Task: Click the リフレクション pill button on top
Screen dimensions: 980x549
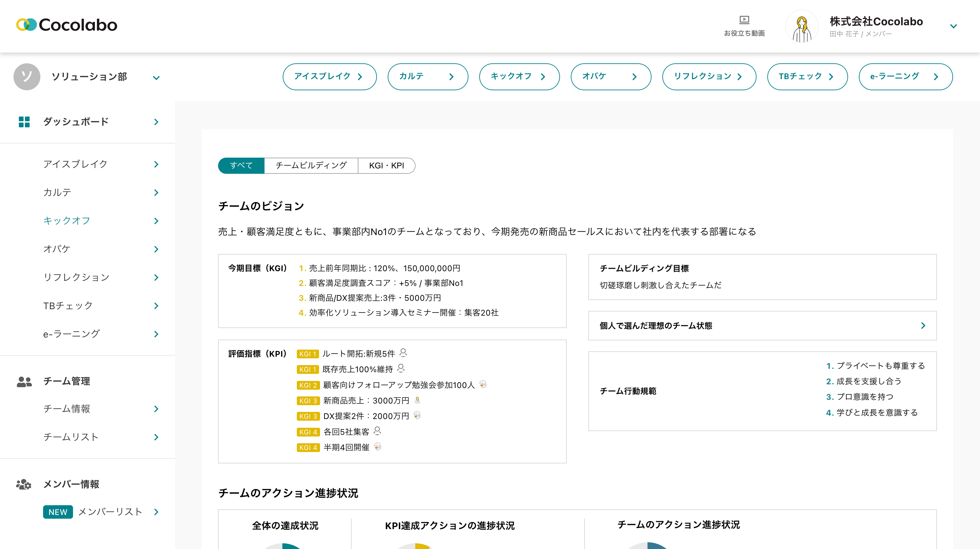Action: pos(709,76)
